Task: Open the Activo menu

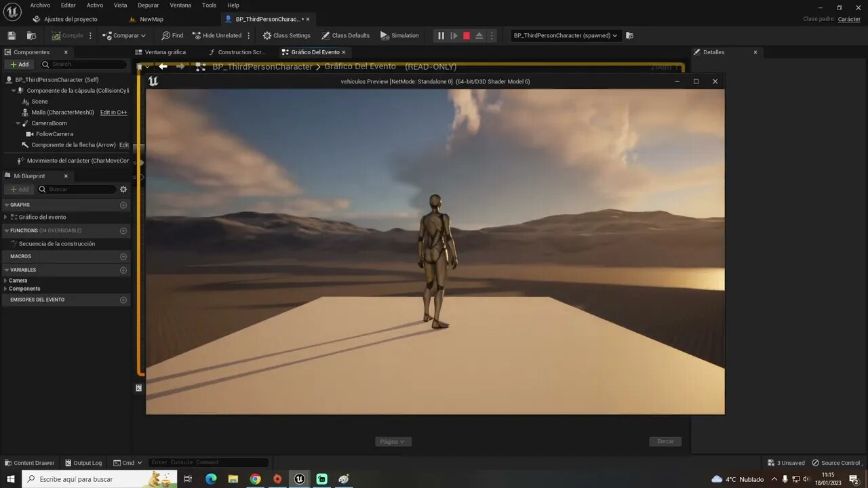Action: tap(95, 5)
